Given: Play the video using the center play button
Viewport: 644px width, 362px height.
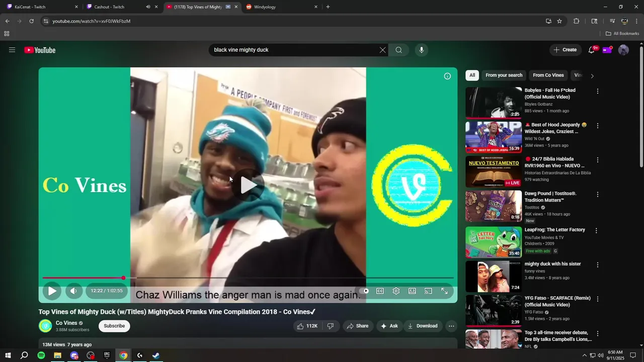Looking at the screenshot, I should [248, 185].
